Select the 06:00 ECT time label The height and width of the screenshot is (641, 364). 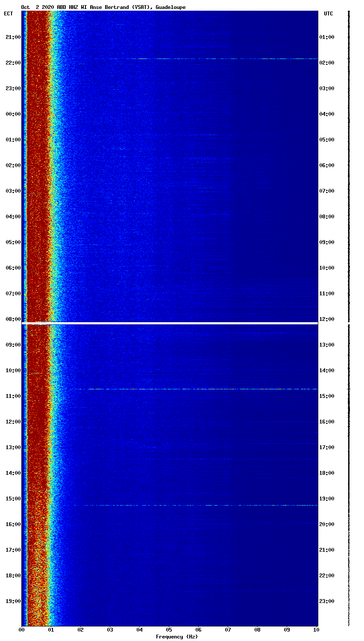[x=13, y=268]
